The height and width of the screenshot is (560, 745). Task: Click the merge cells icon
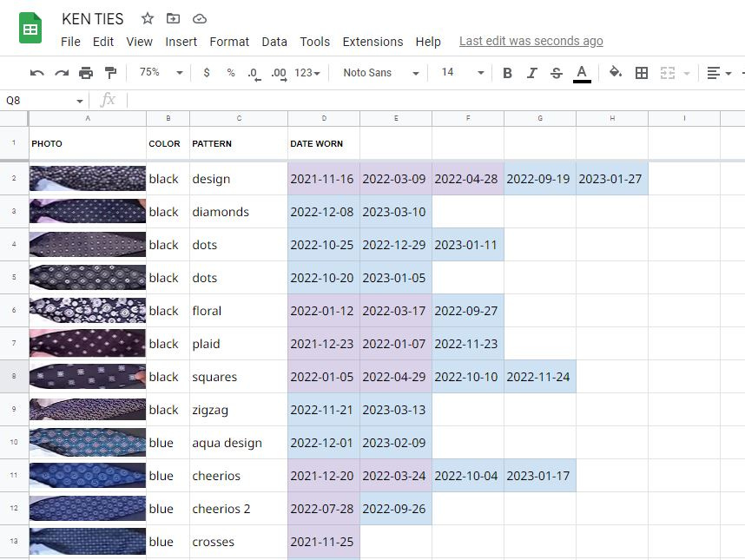click(x=668, y=73)
